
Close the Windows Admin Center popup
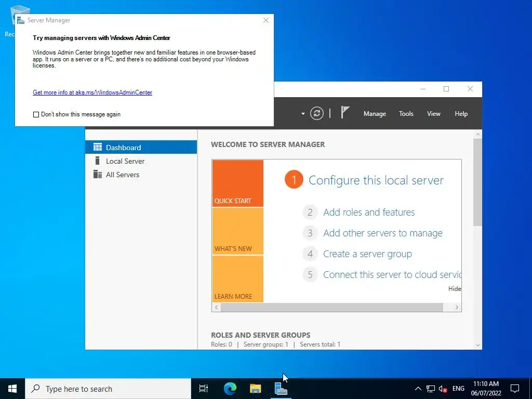266,20
